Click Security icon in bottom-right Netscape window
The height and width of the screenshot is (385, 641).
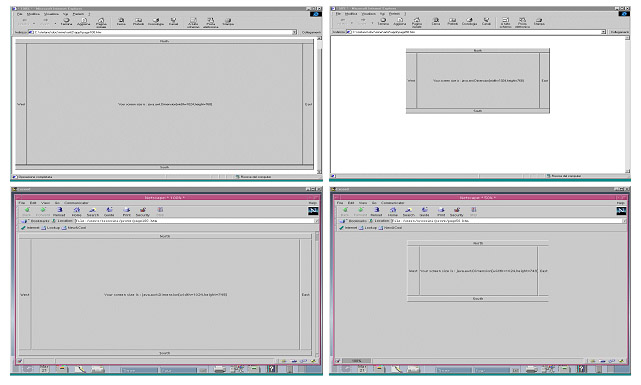tap(457, 211)
